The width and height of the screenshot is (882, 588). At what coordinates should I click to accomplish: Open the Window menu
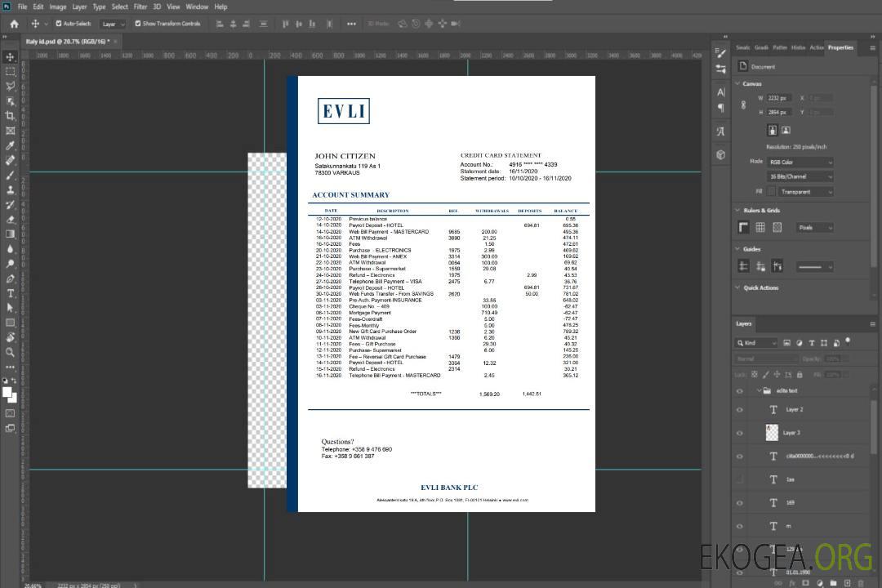[197, 7]
